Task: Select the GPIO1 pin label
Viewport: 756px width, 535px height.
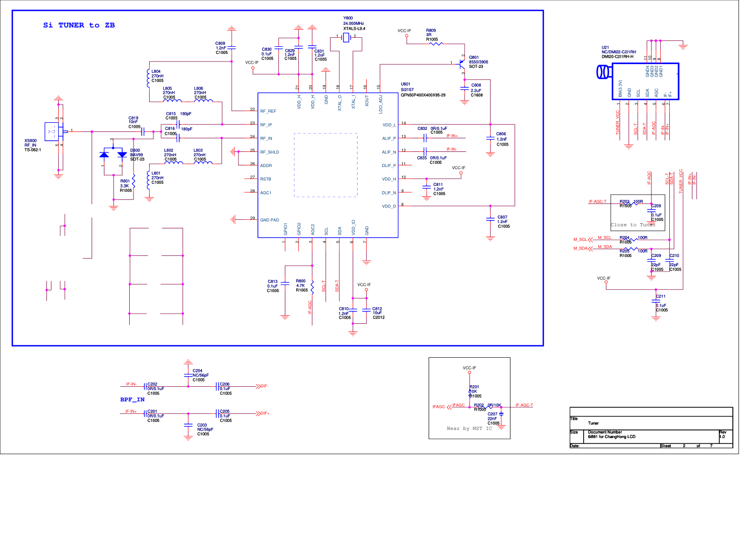Action: point(286,229)
